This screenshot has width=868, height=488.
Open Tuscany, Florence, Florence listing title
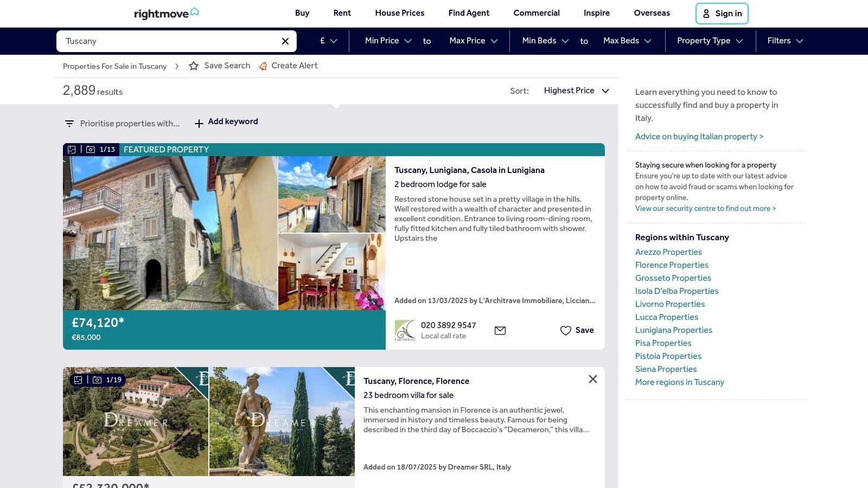pos(416,381)
